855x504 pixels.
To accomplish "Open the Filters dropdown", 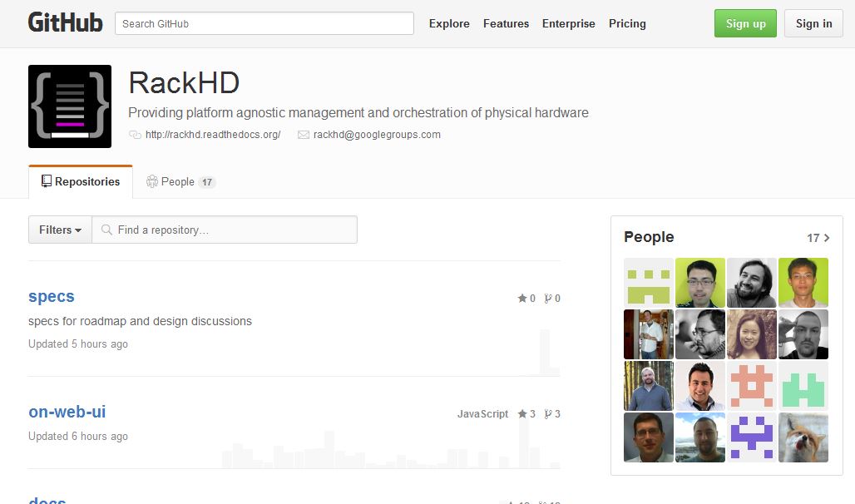I will click(60, 230).
